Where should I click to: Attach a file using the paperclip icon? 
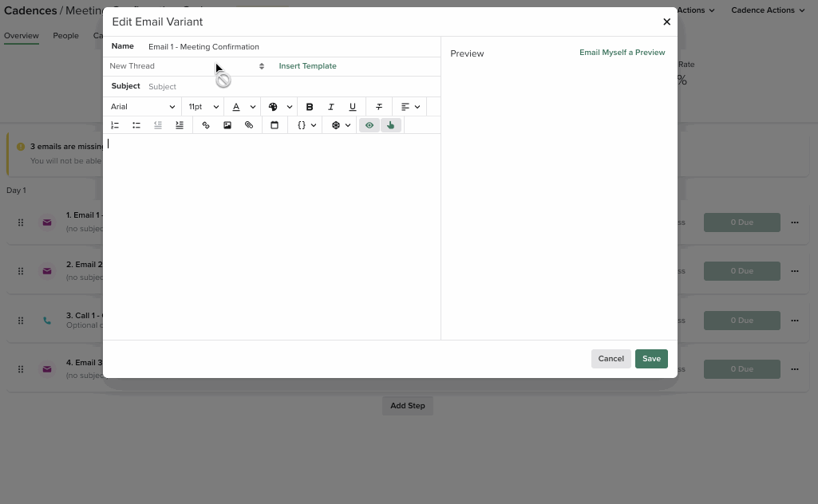(249, 125)
